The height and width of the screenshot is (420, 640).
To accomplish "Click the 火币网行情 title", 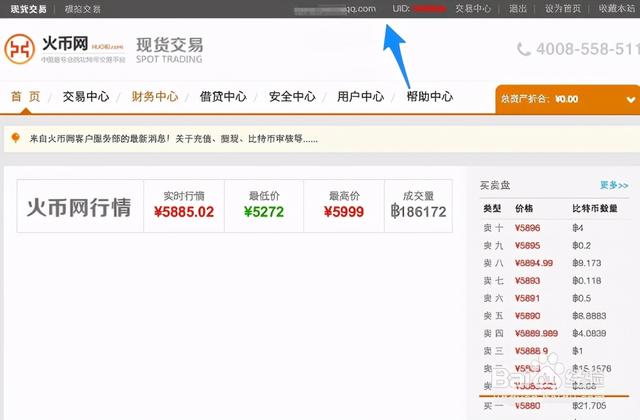I will pos(79,207).
